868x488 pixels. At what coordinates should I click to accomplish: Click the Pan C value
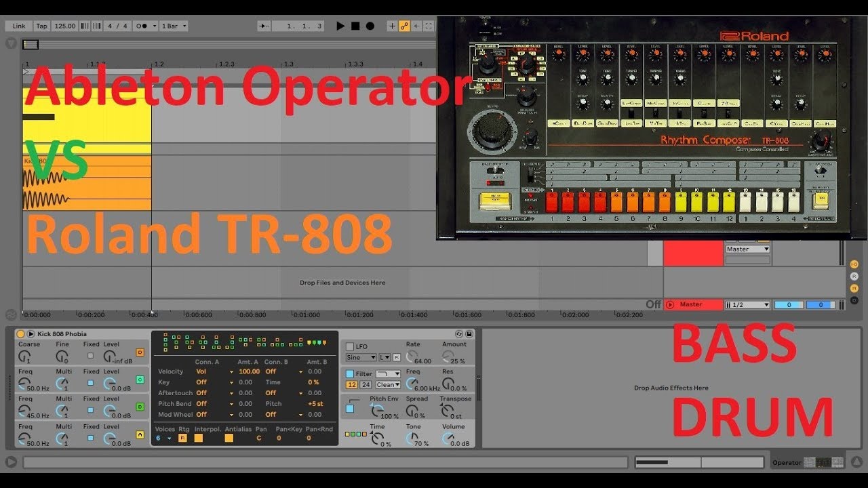[x=259, y=439]
